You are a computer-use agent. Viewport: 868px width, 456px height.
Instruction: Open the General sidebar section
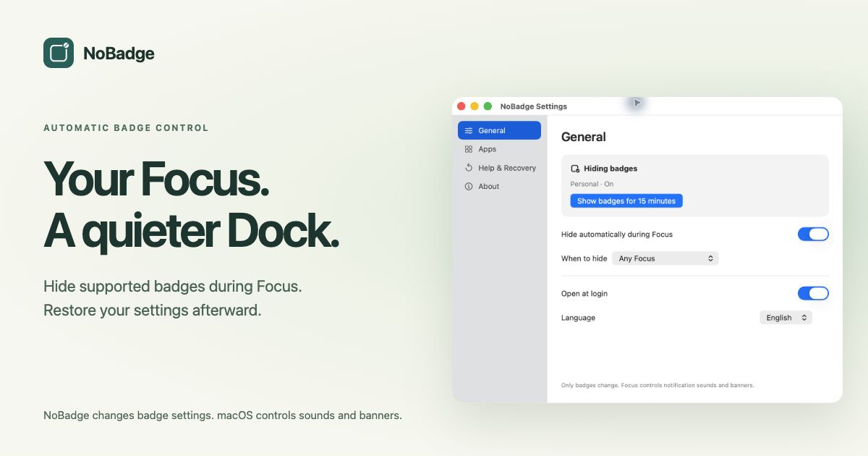click(499, 130)
